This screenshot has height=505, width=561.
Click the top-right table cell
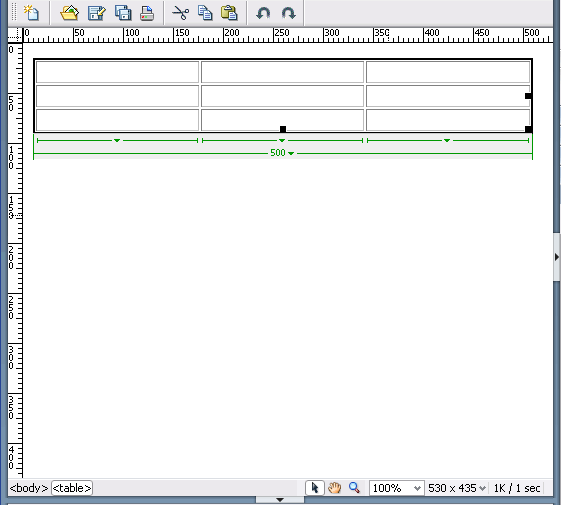(448, 72)
